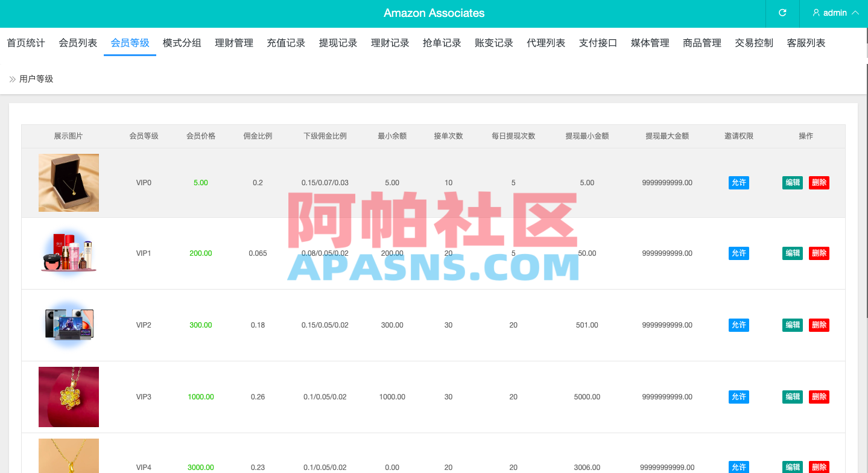
Task: Click the VIP1 cosmetics thumbnail
Action: [69, 253]
